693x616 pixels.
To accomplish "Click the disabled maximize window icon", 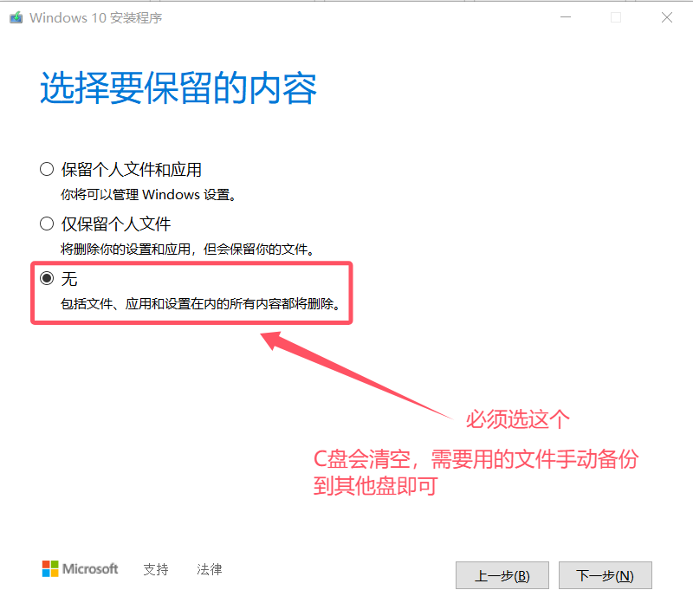I will pyautogui.click(x=616, y=17).
